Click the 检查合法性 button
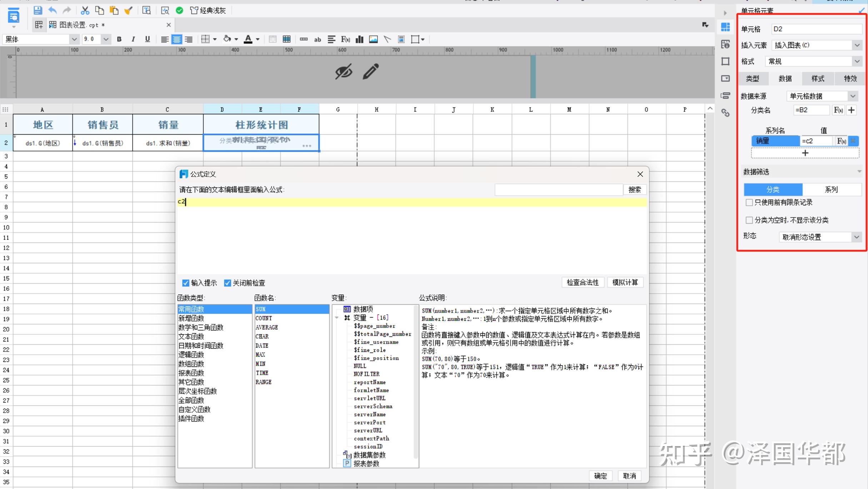The height and width of the screenshot is (489, 868). (583, 282)
